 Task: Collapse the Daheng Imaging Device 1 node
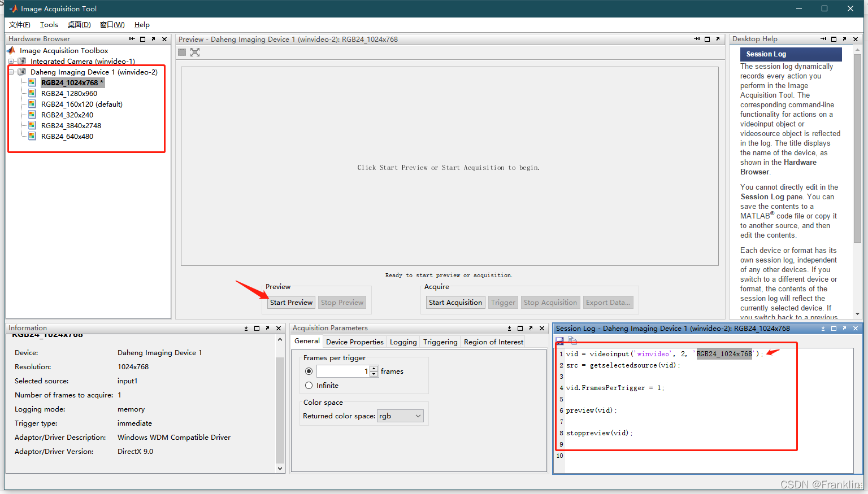[11, 72]
